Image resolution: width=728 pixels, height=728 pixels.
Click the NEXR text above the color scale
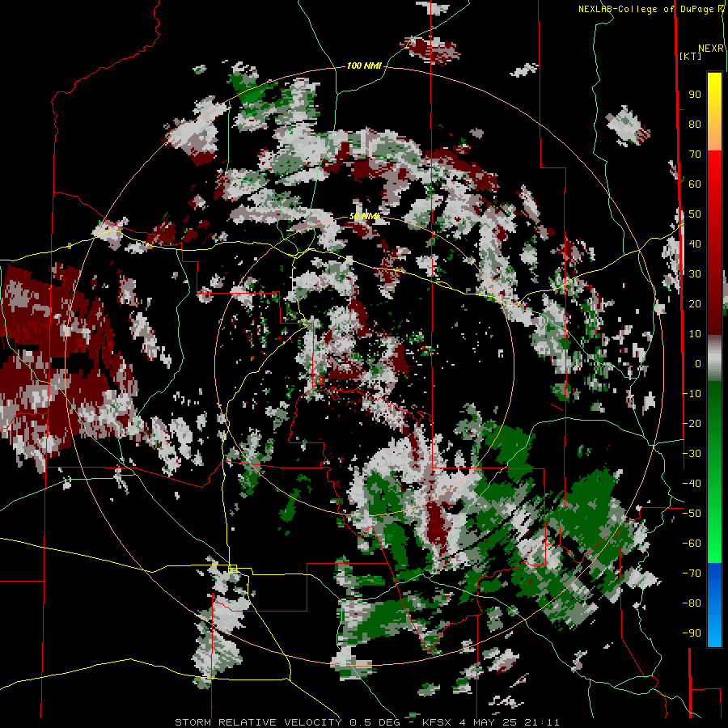711,49
